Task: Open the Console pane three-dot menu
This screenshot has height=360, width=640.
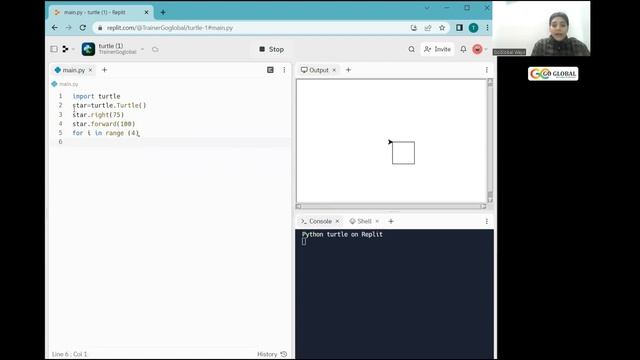Action: coord(487,221)
